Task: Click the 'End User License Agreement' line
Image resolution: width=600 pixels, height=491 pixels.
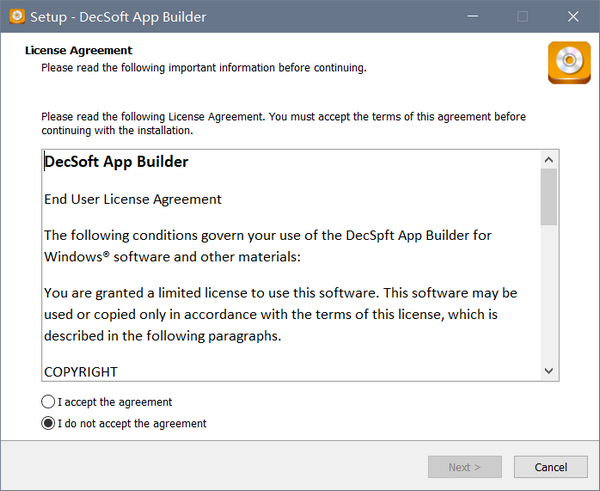Action: [x=133, y=199]
